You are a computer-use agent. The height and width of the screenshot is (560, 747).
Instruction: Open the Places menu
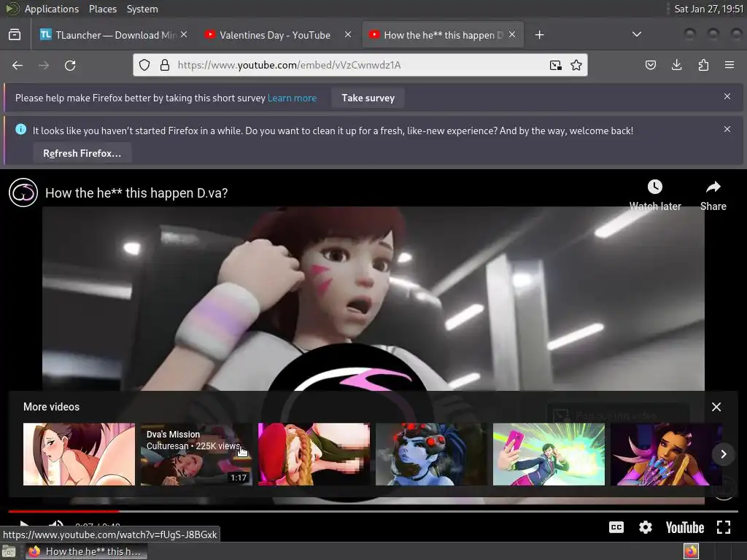click(103, 9)
